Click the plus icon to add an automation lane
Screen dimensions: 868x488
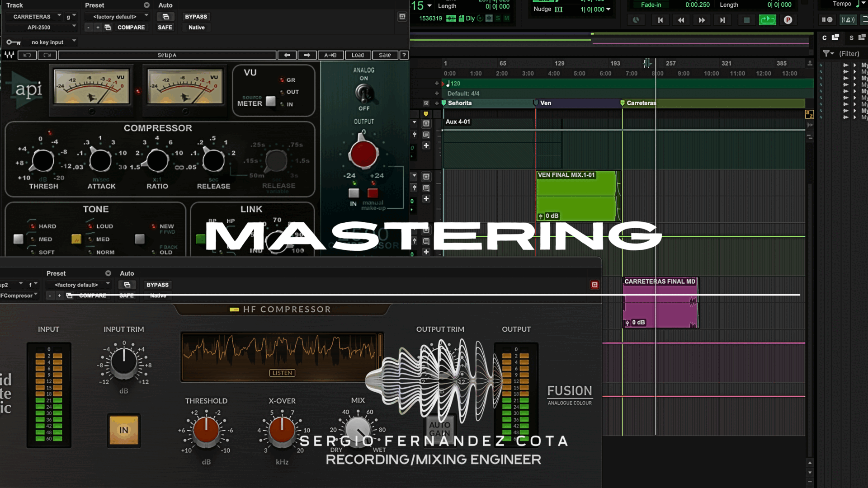coord(426,145)
